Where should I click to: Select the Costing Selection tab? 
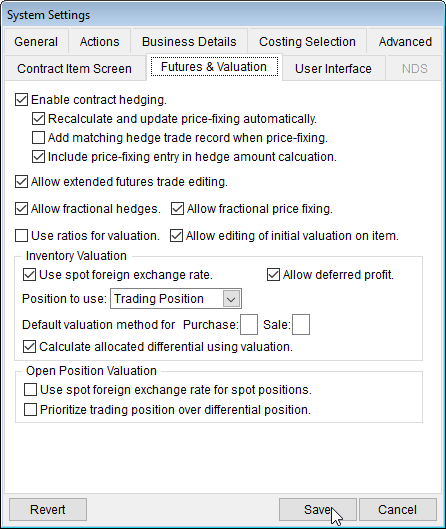point(307,41)
